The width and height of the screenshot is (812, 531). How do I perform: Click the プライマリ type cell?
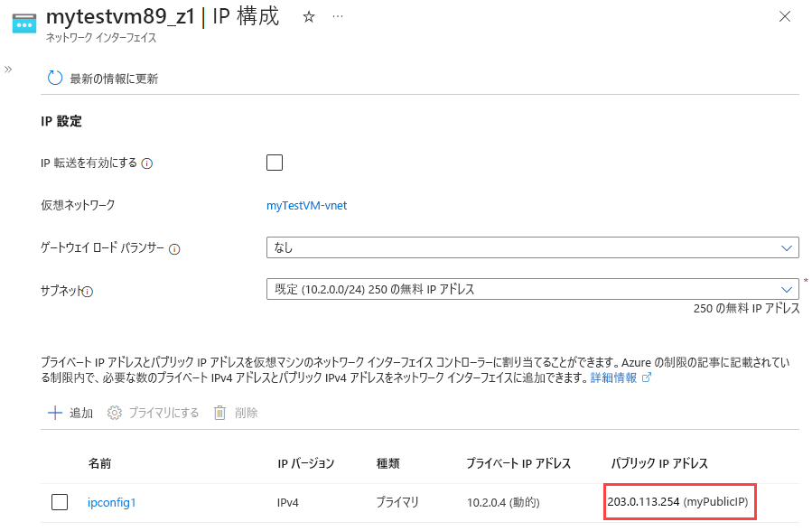(397, 502)
